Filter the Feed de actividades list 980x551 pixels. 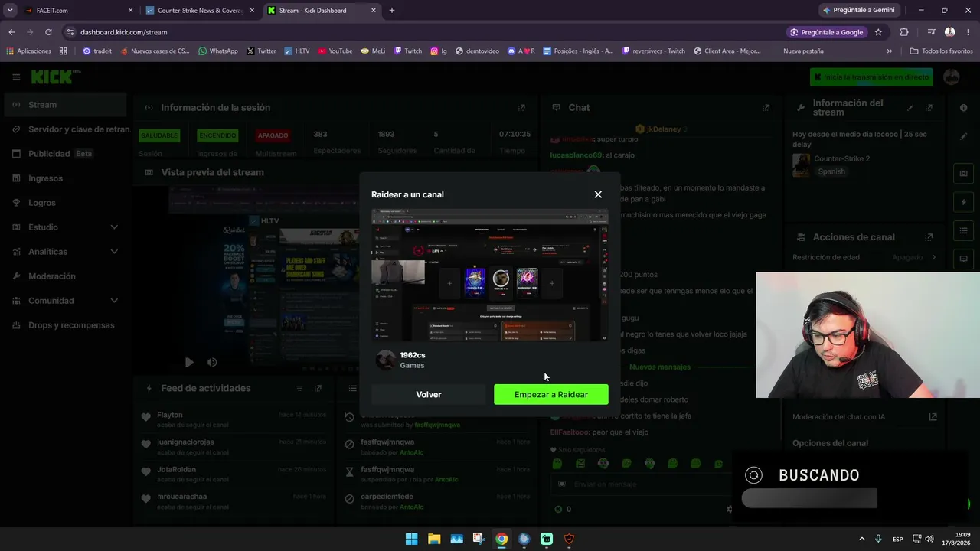(299, 389)
